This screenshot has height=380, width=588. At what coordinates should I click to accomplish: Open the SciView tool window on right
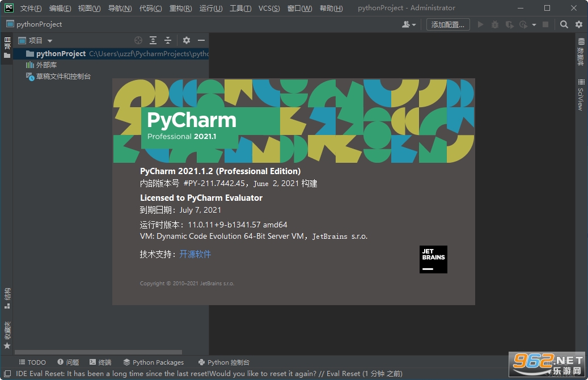coord(581,95)
